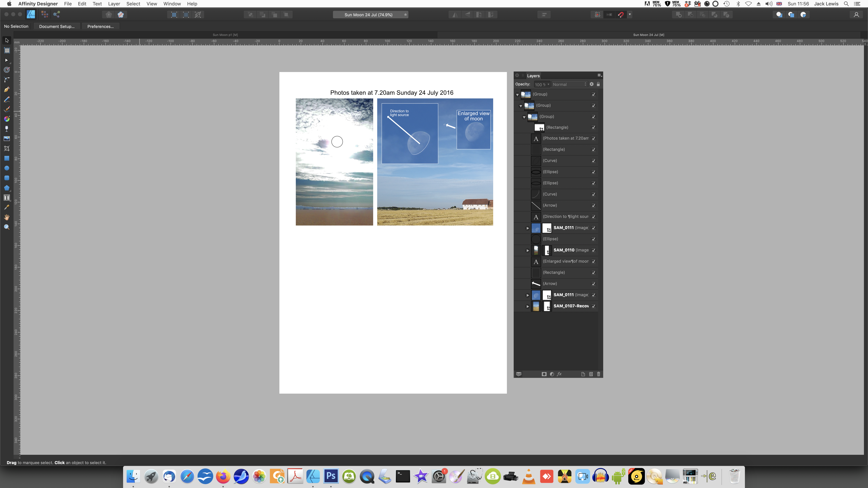Collapse the third nested (Group) layer
The image size is (868, 488).
click(524, 117)
